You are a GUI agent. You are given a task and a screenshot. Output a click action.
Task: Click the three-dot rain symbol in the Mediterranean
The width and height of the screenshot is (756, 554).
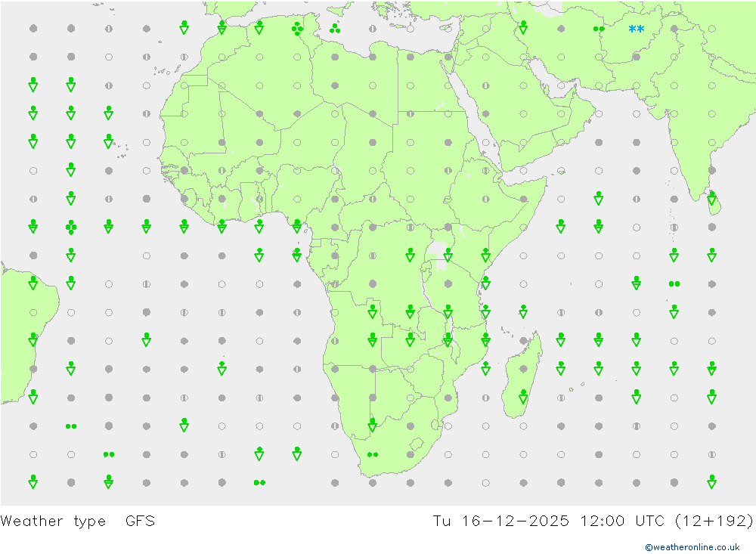pyautogui.click(x=335, y=29)
